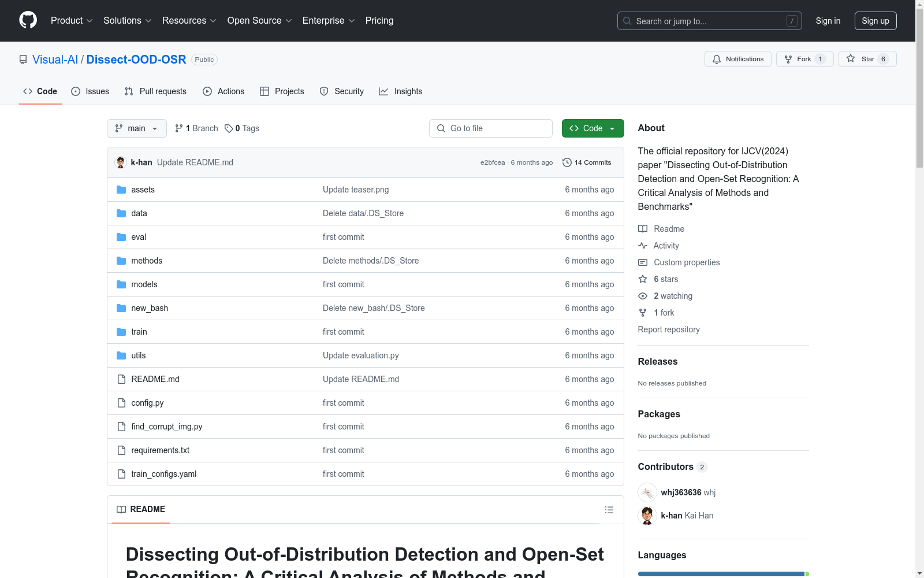Switch to the Security tab
924x578 pixels.
[x=342, y=91]
